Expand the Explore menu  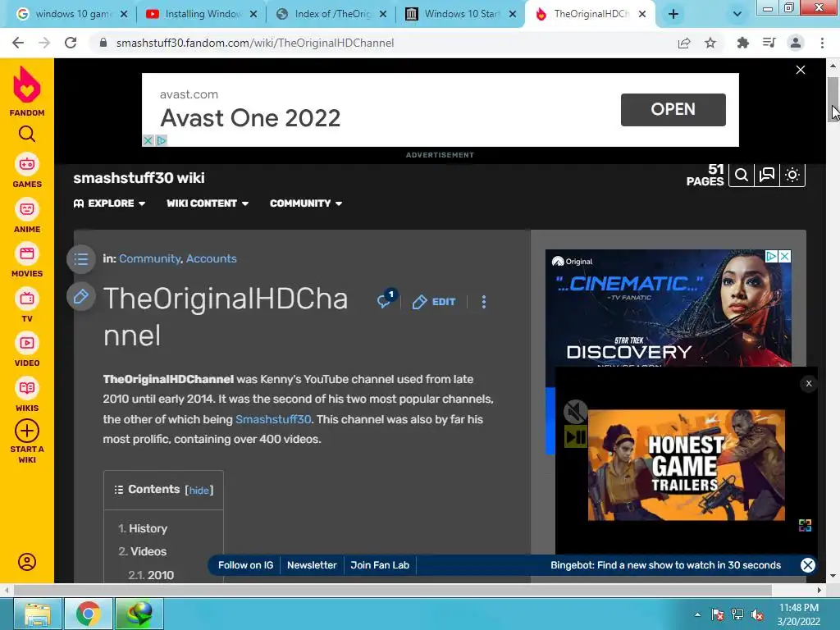click(109, 203)
